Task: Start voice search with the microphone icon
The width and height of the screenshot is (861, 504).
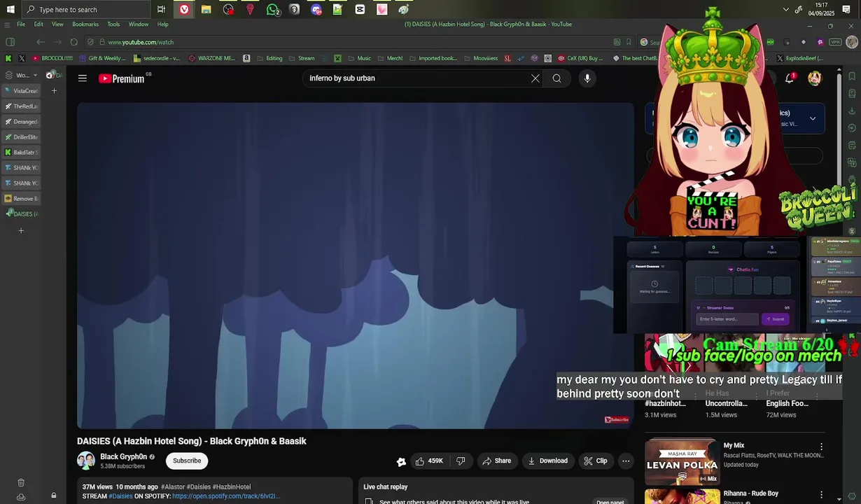Action: [x=587, y=78]
